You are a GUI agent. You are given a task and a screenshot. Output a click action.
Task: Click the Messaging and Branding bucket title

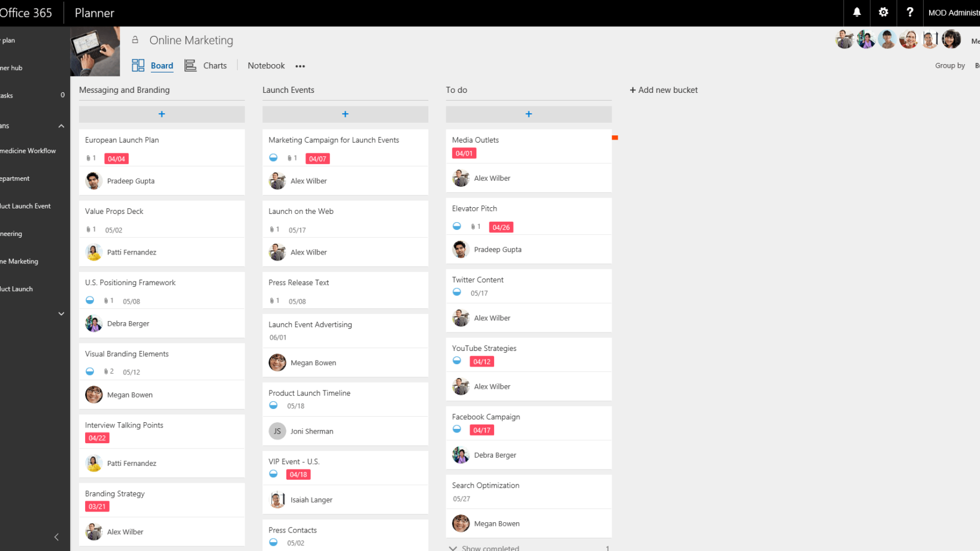pyautogui.click(x=124, y=90)
